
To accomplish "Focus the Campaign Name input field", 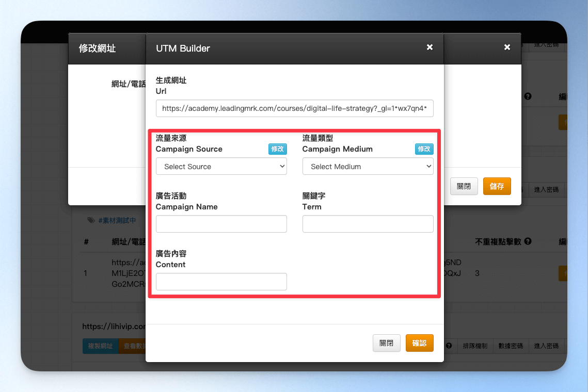I will (x=221, y=224).
